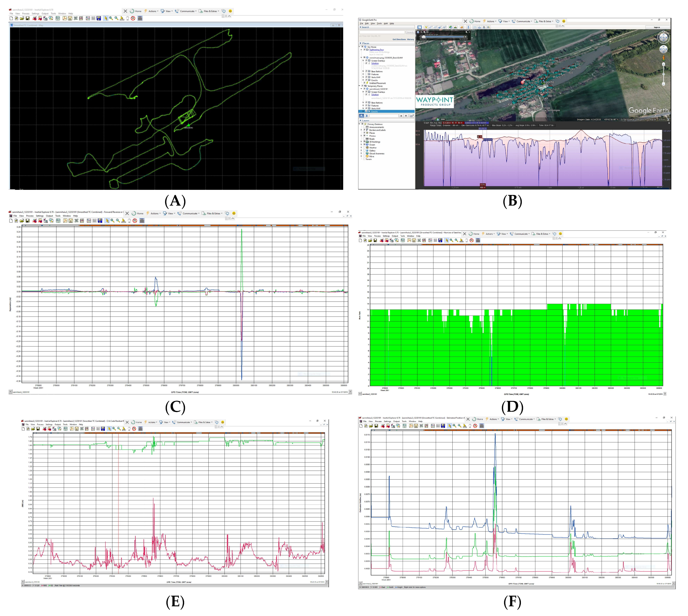The height and width of the screenshot is (616, 688).
Task: Expand the Weather layer tree node
Action: pos(361,147)
